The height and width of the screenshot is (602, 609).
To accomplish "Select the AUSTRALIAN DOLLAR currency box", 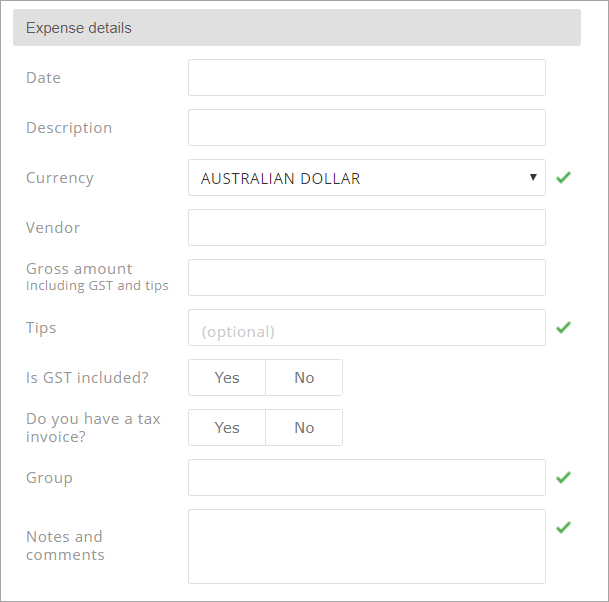I will click(367, 177).
